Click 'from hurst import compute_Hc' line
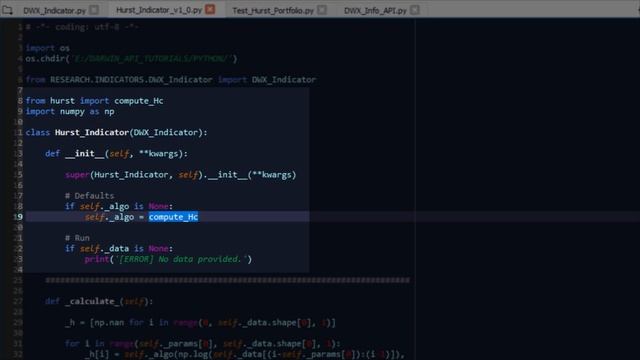The image size is (640, 360). point(94,100)
